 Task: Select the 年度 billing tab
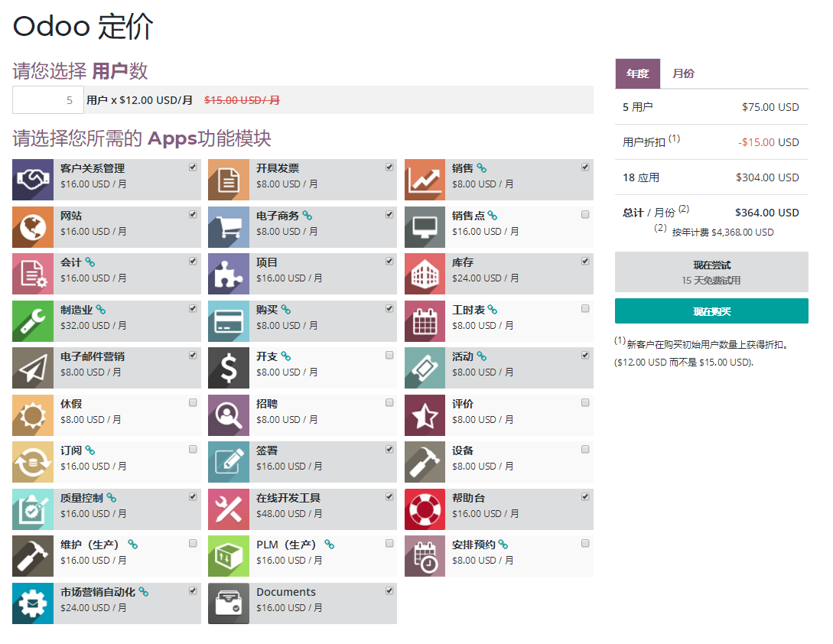click(x=637, y=73)
